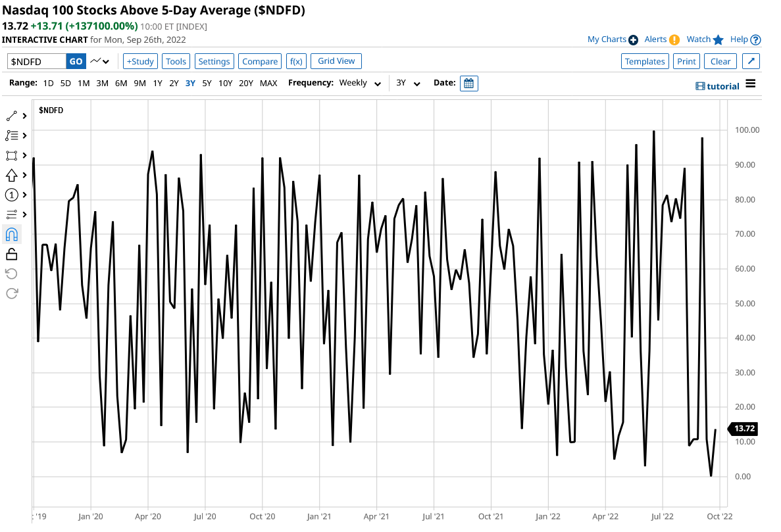Viewport: 781px width, 532px height.
Task: Open the Weekly frequency dropdown
Action: (x=360, y=83)
